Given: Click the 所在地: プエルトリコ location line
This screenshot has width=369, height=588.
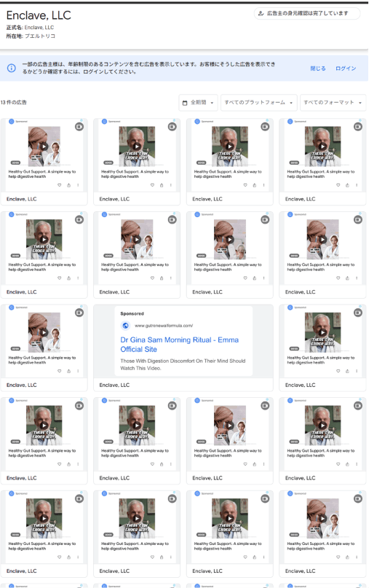Looking at the screenshot, I should click(x=31, y=36).
